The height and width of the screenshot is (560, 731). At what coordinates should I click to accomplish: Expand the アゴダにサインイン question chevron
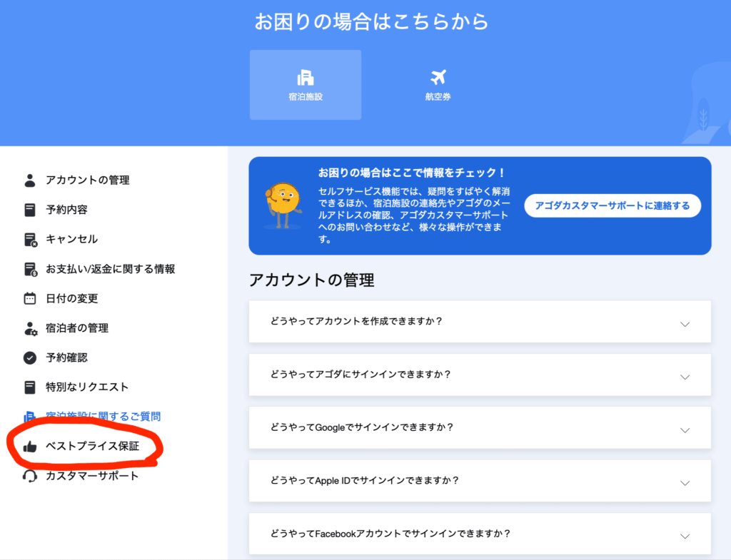[x=685, y=377]
